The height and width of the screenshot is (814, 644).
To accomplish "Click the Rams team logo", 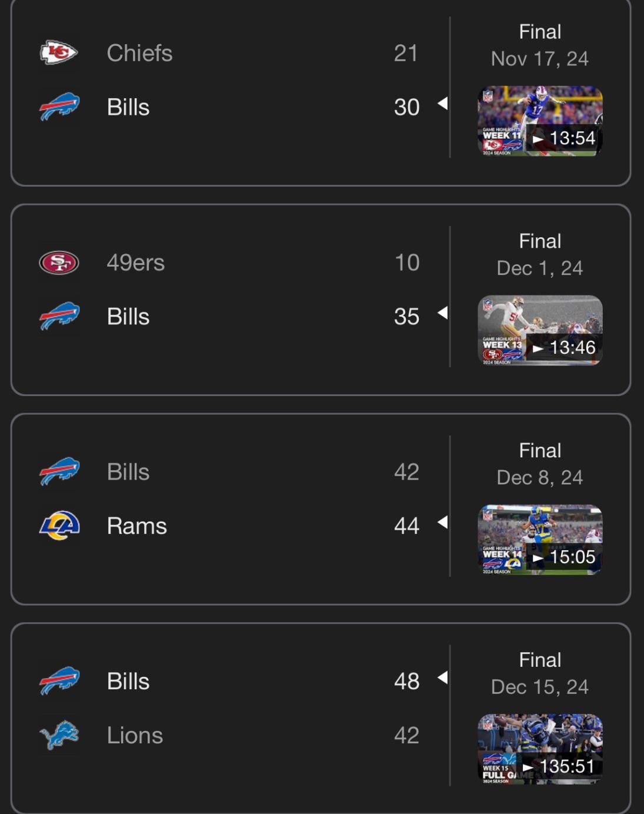I will [59, 526].
